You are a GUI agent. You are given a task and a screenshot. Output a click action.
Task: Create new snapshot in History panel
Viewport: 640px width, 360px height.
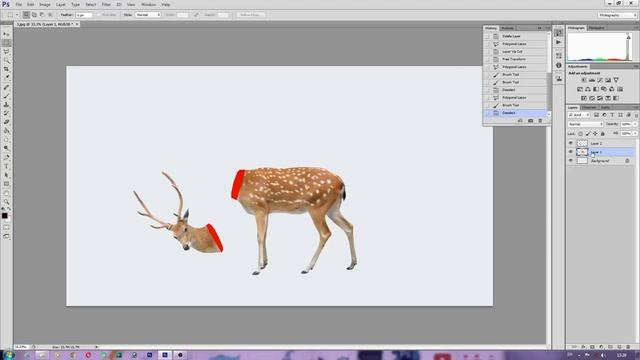pos(530,121)
